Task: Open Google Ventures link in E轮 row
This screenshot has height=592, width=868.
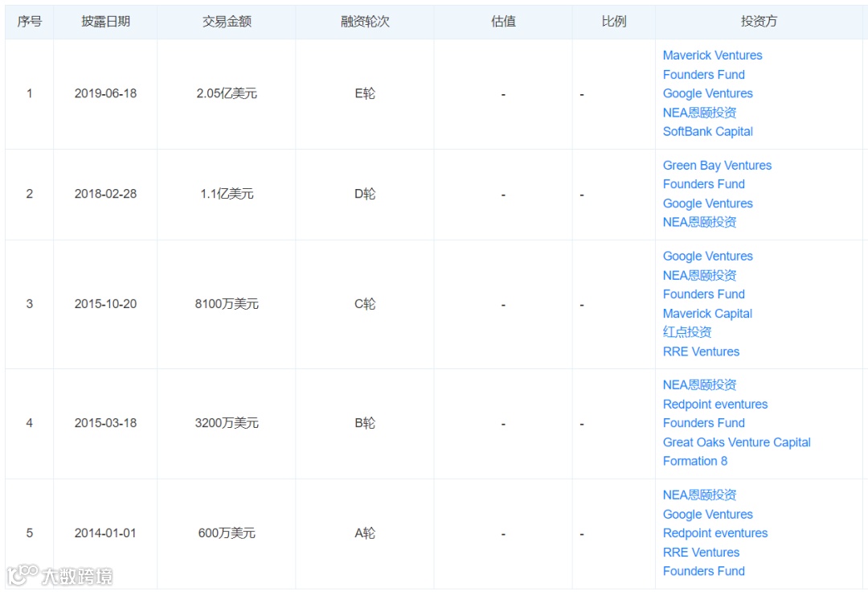Action: tap(707, 93)
